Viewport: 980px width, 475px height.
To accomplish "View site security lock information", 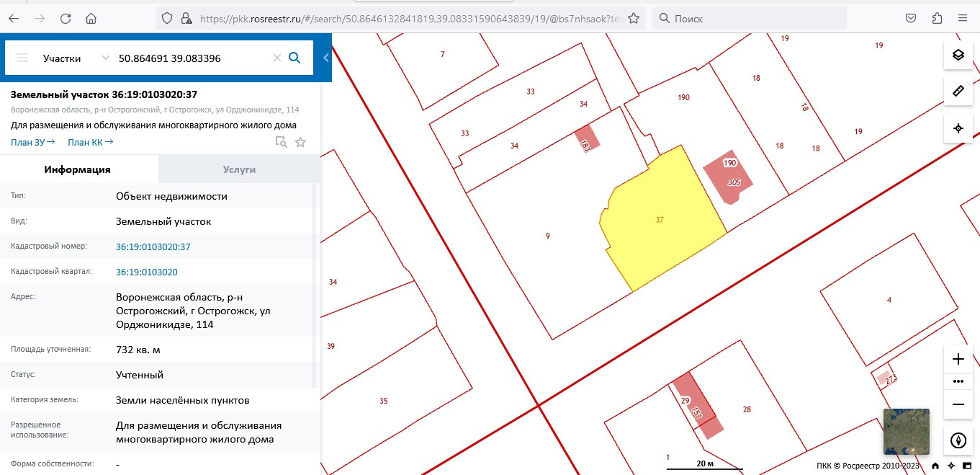I will (x=186, y=19).
